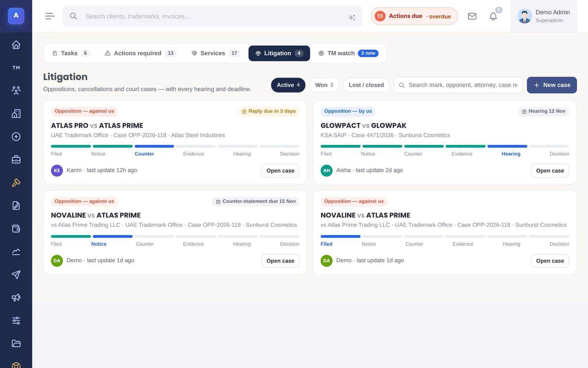The width and height of the screenshot is (588, 368).
Task: Open the paper-plane send icon in sidebar
Action: tap(16, 275)
